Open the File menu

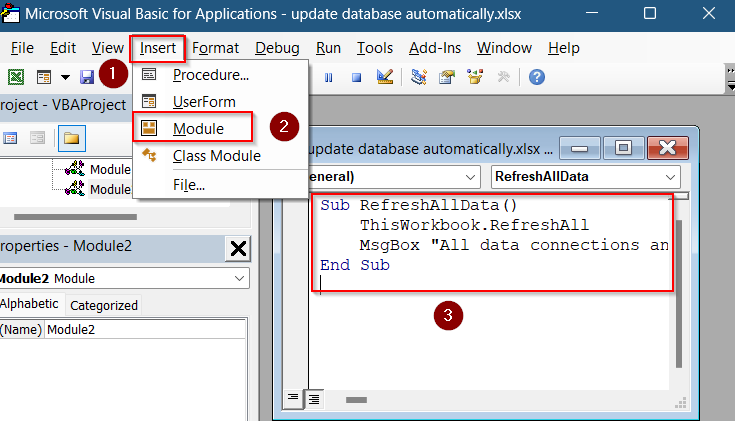pos(22,48)
